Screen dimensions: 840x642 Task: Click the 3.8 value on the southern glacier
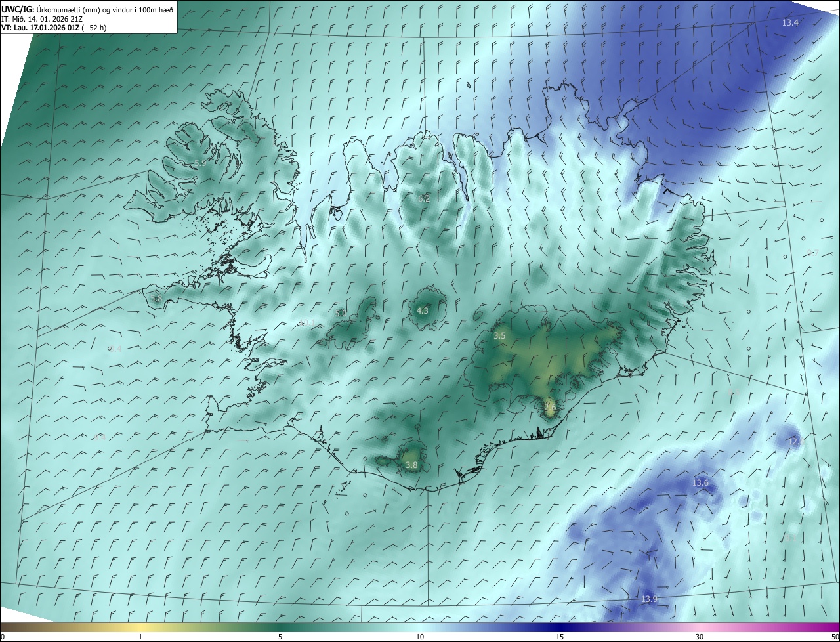[x=411, y=465]
